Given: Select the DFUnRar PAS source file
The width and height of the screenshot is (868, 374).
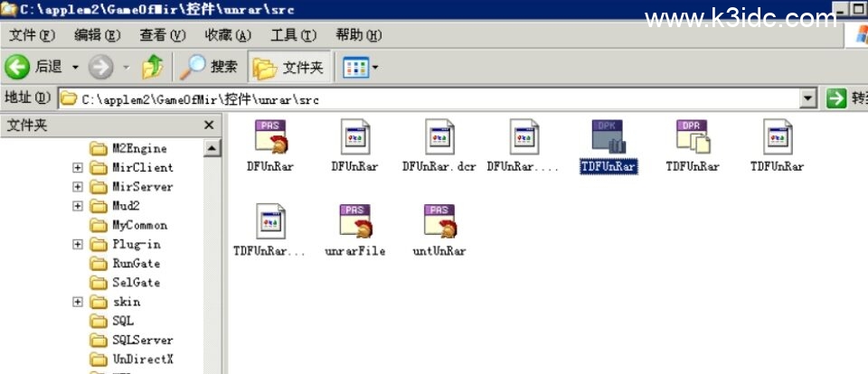Looking at the screenshot, I should [270, 146].
